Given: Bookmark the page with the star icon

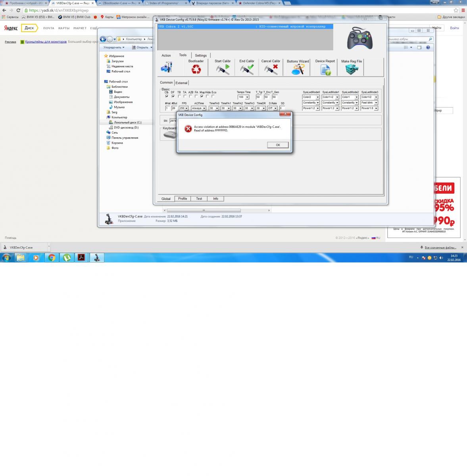Looking at the screenshot, I should (455, 10).
